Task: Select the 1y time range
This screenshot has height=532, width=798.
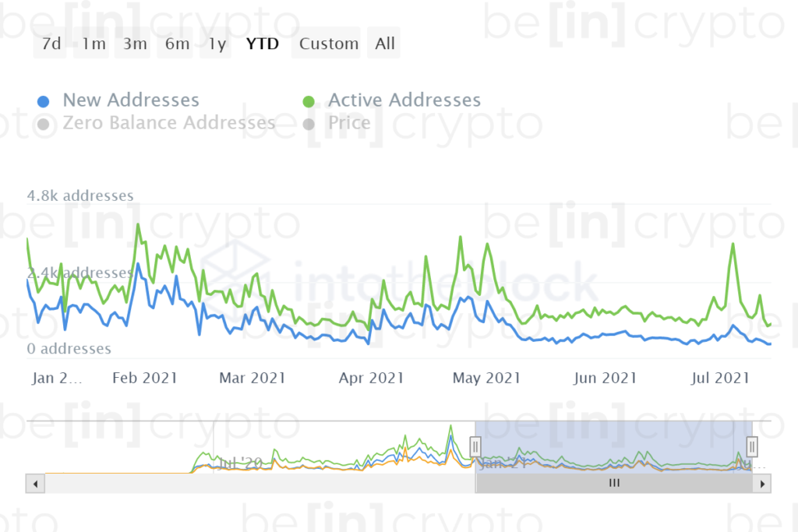Action: click(216, 44)
